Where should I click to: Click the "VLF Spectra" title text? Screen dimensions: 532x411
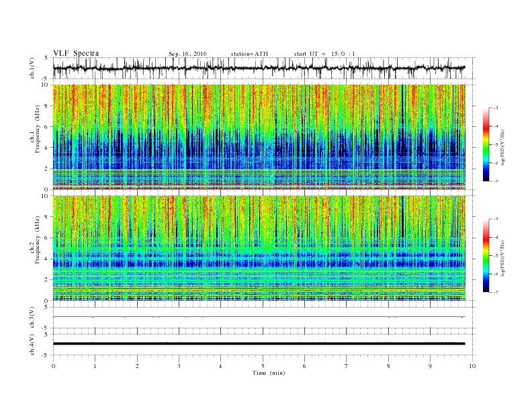(x=76, y=53)
